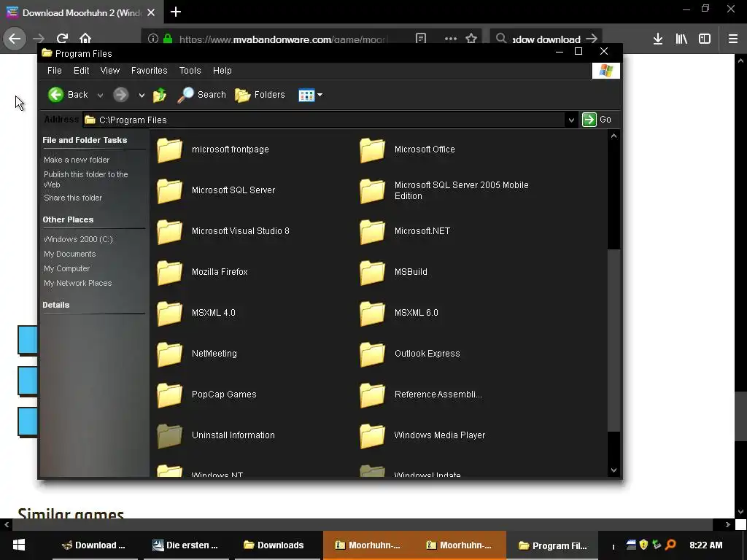Select the Microsoft SQL Server folder icon

pos(169,191)
